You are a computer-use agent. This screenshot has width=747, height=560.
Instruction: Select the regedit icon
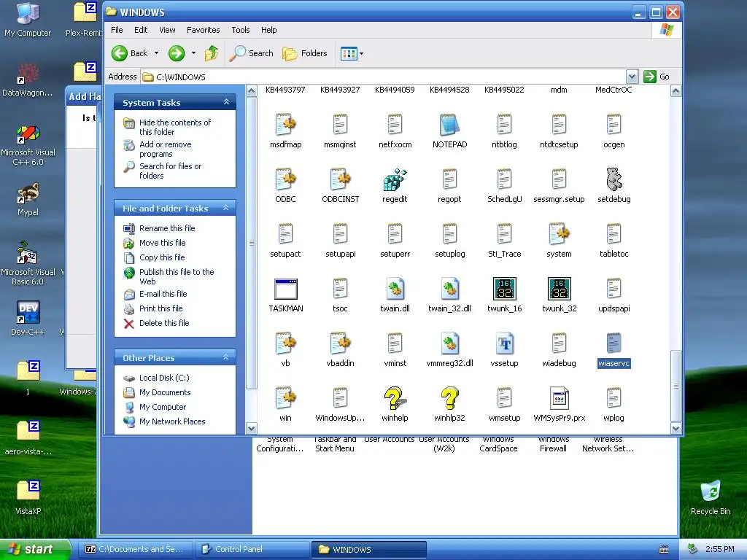395,179
